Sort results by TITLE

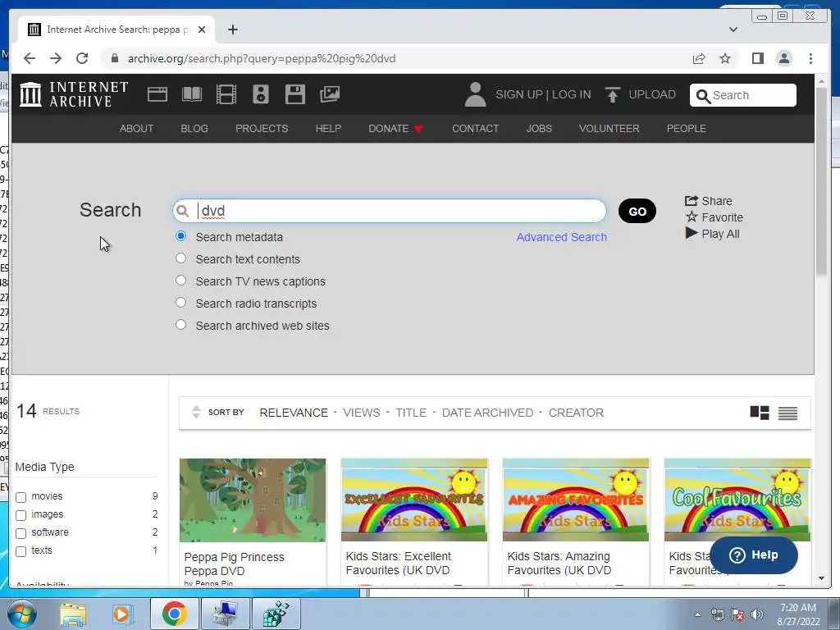coord(411,413)
